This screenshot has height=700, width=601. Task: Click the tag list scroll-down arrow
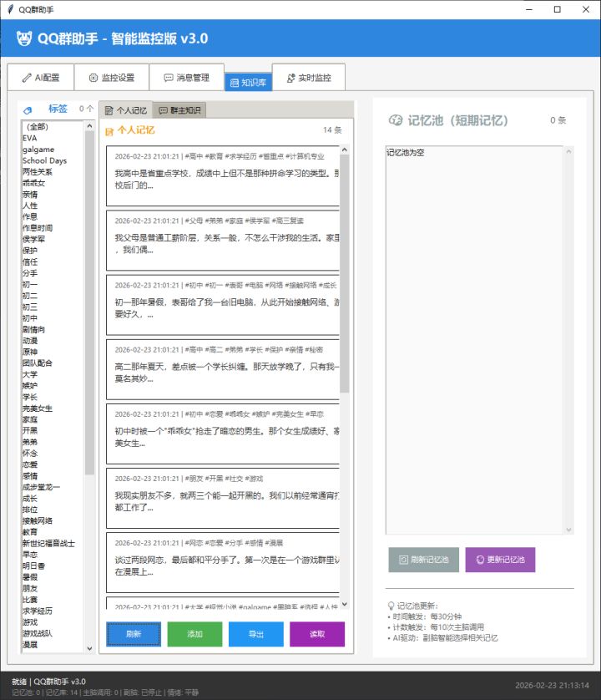coord(89,648)
